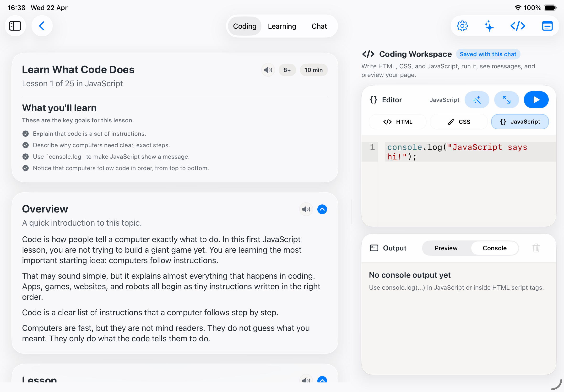Toggle audio narration for the Lesson section
Image resolution: width=564 pixels, height=392 pixels.
click(x=306, y=381)
